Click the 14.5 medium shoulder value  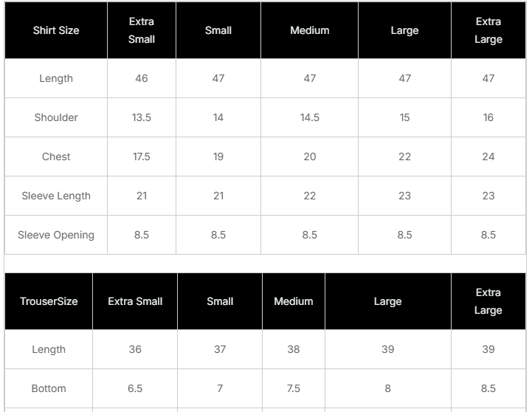point(310,117)
